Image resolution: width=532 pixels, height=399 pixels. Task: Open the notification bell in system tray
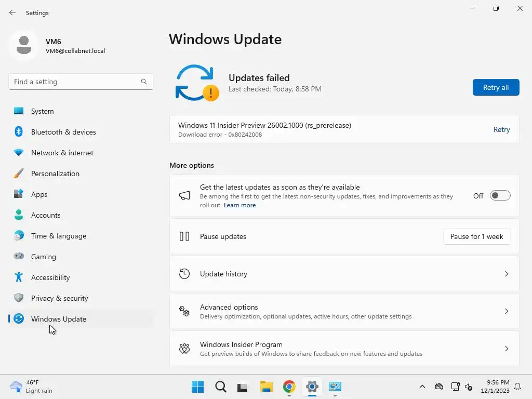(x=518, y=387)
